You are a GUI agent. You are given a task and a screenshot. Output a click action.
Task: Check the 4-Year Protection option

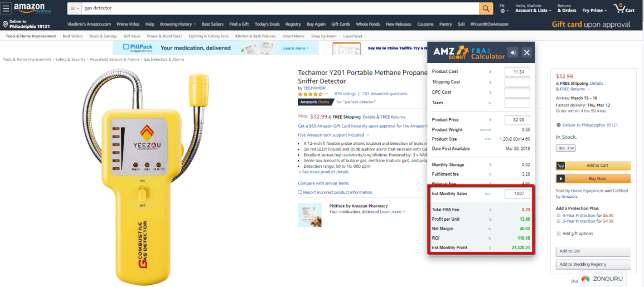(x=559, y=215)
